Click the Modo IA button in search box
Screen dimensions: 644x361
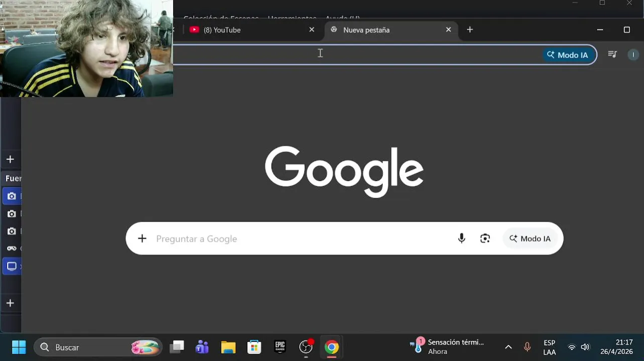pos(530,239)
